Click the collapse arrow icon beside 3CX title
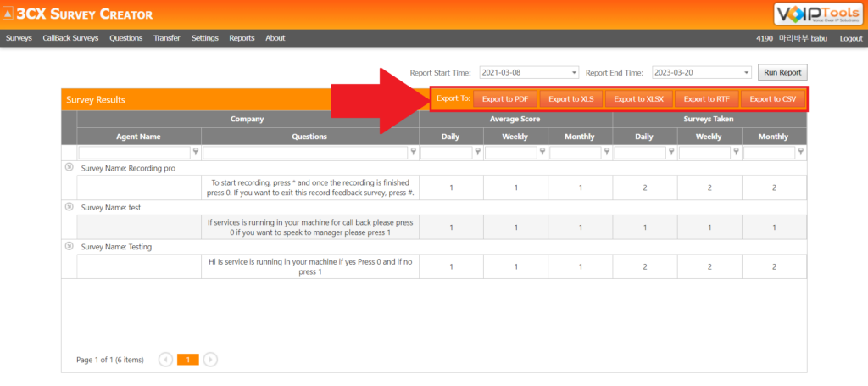868x386 pixels. pyautogui.click(x=8, y=14)
